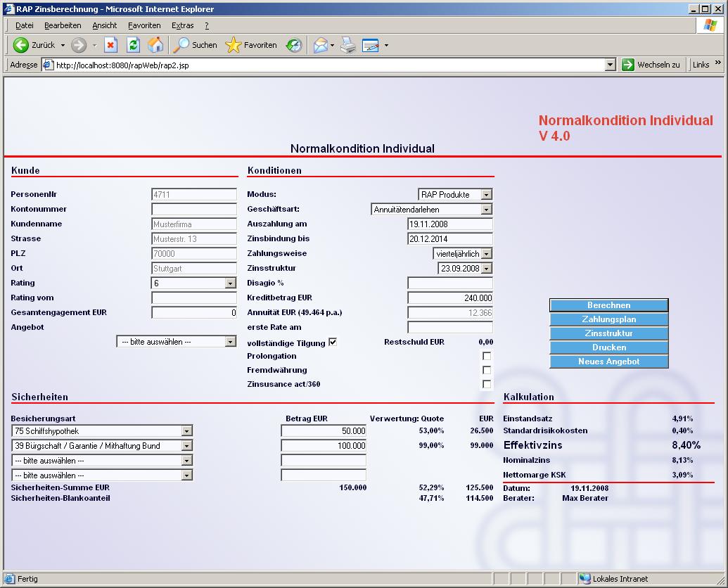Open the Favoriten menu
Screen dimensions: 728x588
click(x=144, y=25)
